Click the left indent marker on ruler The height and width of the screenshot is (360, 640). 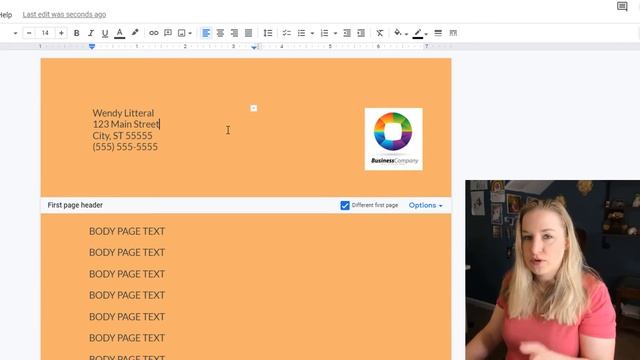pyautogui.click(x=92, y=47)
